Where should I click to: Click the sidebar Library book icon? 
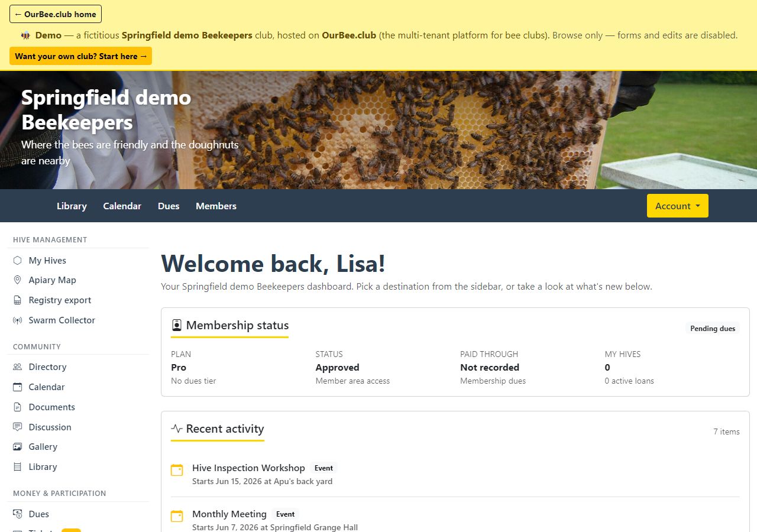coord(17,467)
